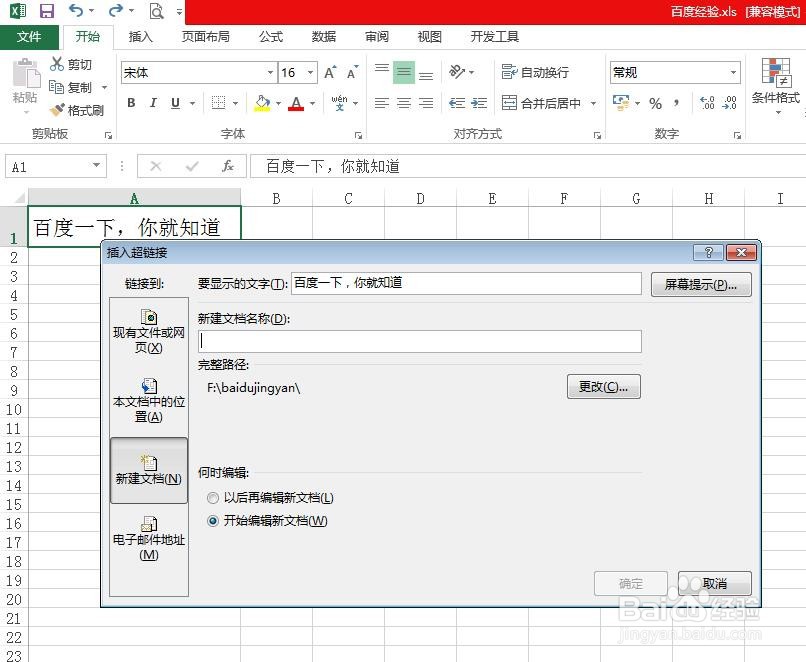Toggle bold formatting
The width and height of the screenshot is (806, 662).
pyautogui.click(x=131, y=103)
